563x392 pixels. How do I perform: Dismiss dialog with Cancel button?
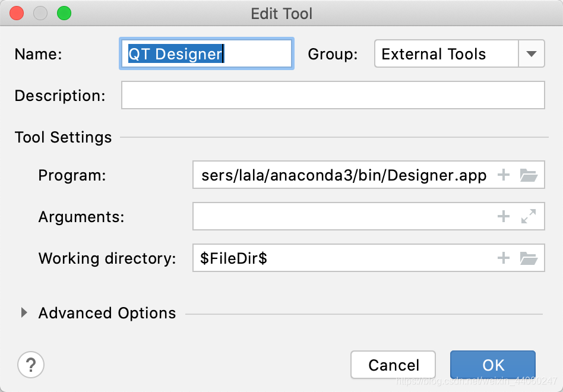tap(393, 365)
